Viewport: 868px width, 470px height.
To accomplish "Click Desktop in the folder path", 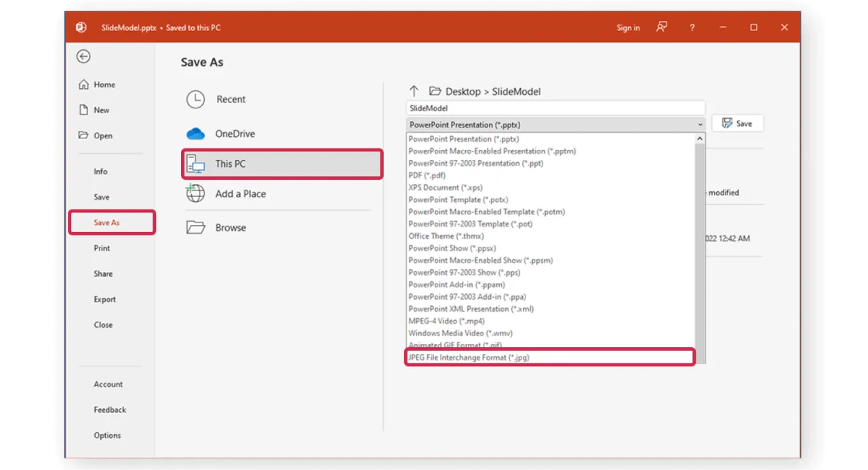I will [462, 92].
